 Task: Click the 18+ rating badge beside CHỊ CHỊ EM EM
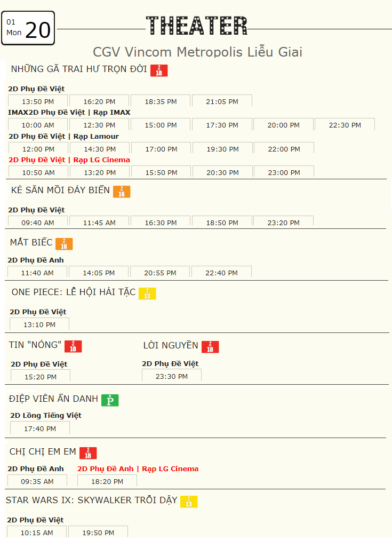tap(88, 453)
